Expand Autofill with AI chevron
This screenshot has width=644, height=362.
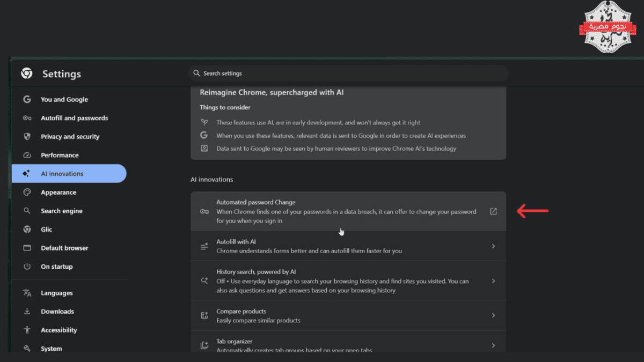(x=493, y=246)
